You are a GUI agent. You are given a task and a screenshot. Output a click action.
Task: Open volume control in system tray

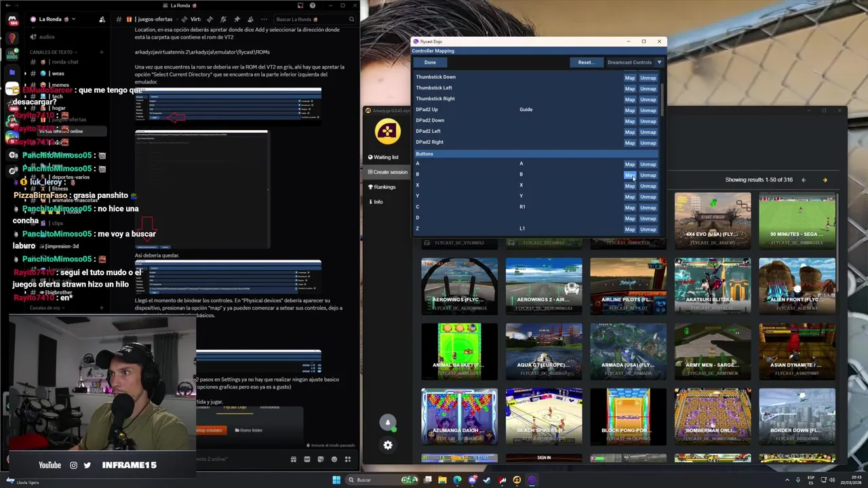point(833,480)
